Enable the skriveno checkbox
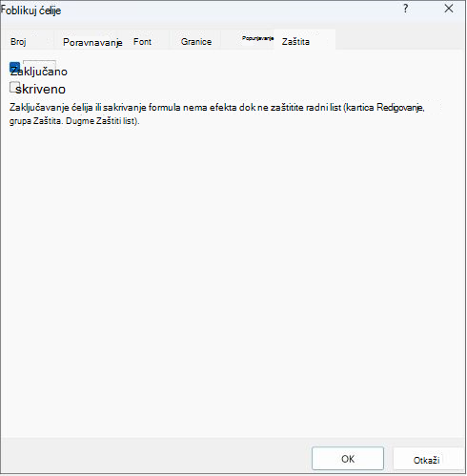 [x=14, y=87]
